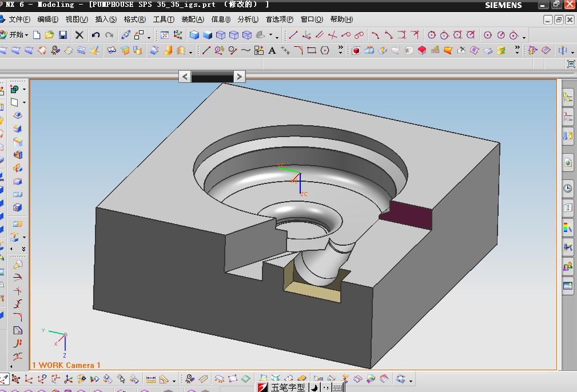Click the right scroll arrow button
This screenshot has height=392, width=577.
tap(240, 77)
